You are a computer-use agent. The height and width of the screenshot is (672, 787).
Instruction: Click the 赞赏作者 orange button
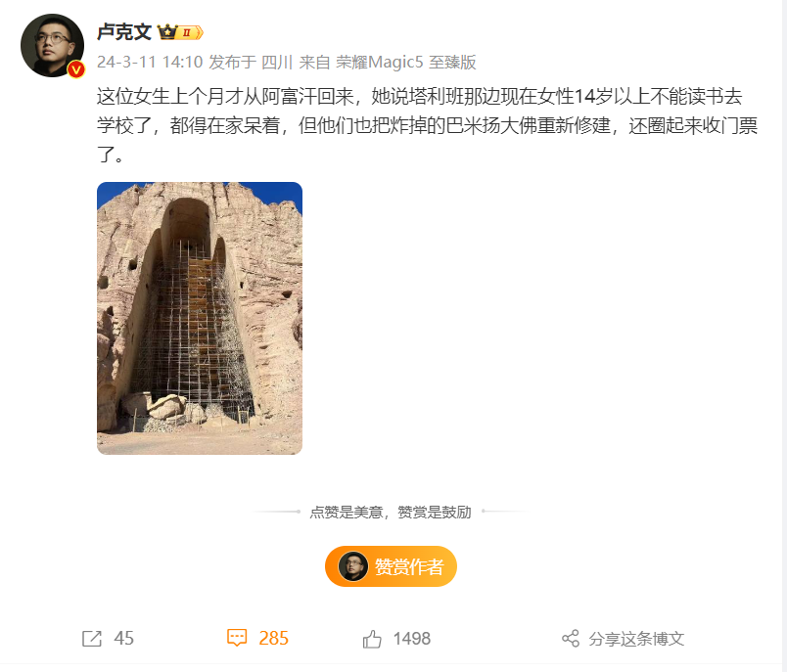[391, 566]
